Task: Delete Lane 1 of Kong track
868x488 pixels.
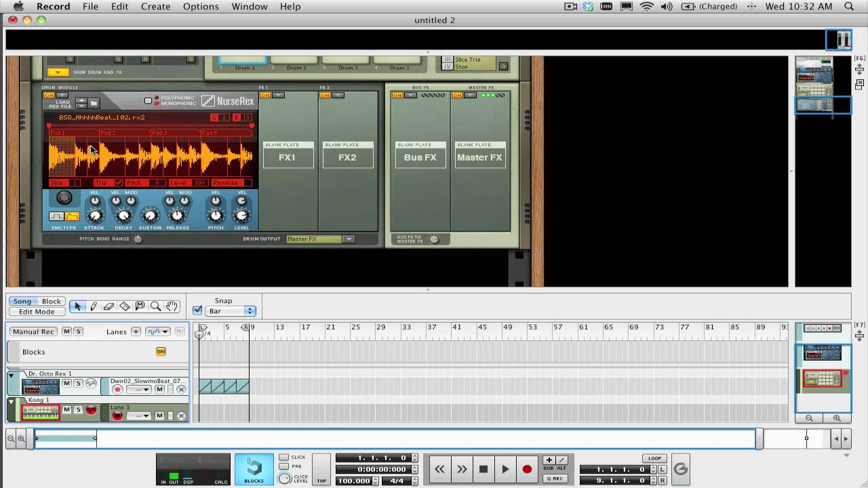Action: 181,415
